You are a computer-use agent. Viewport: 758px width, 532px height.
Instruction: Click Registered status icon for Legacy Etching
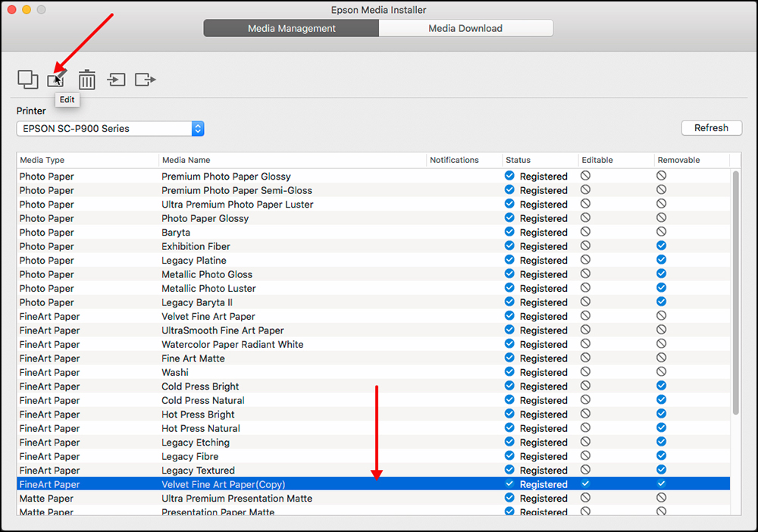coord(509,442)
